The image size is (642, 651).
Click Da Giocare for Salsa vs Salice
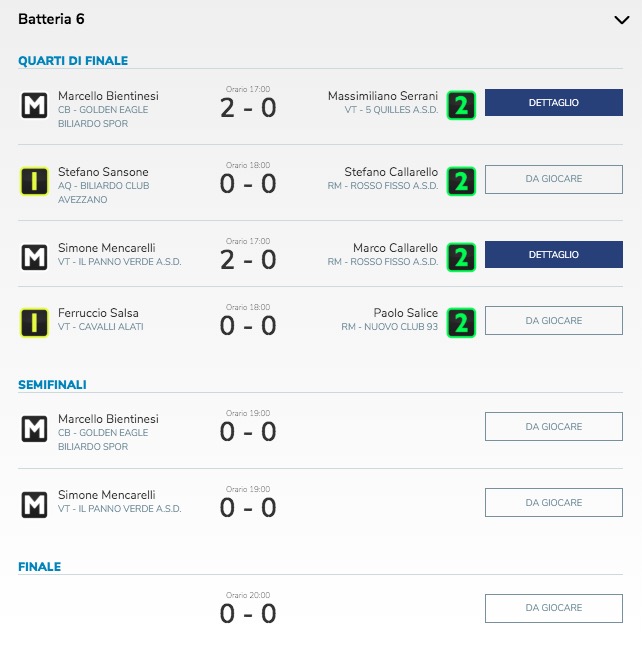pos(554,321)
